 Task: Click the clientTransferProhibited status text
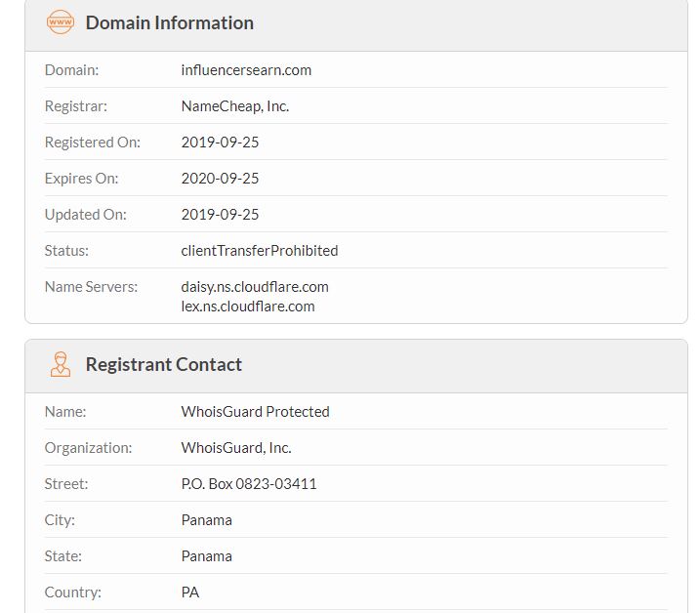(x=259, y=251)
